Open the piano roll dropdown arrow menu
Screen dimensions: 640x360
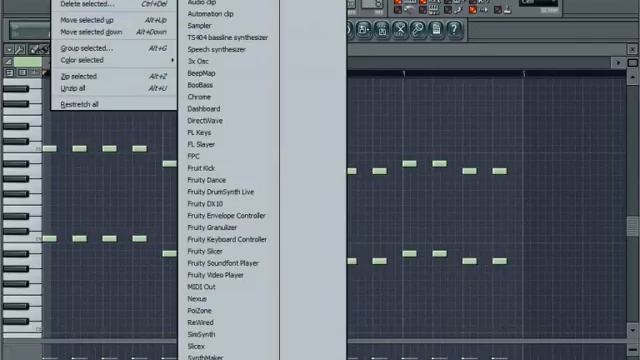tap(9, 50)
